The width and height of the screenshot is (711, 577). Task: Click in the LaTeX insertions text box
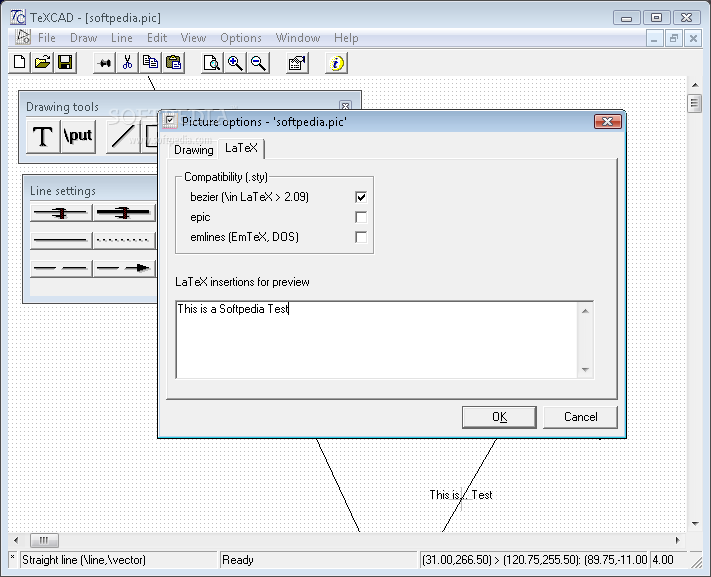[377, 339]
